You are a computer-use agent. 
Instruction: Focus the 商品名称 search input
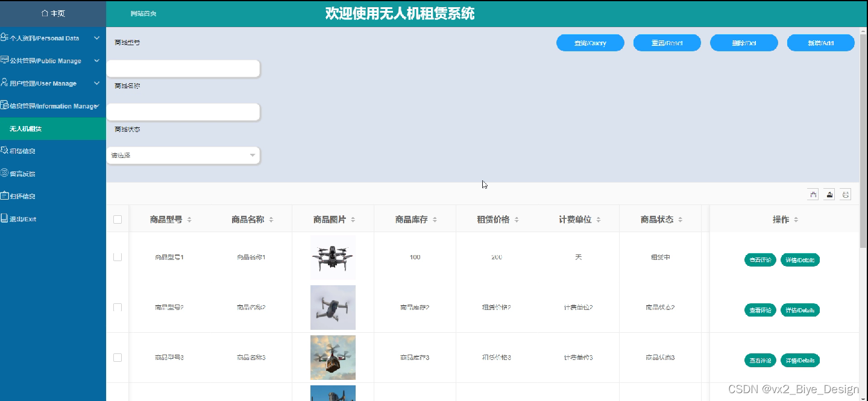click(x=183, y=112)
